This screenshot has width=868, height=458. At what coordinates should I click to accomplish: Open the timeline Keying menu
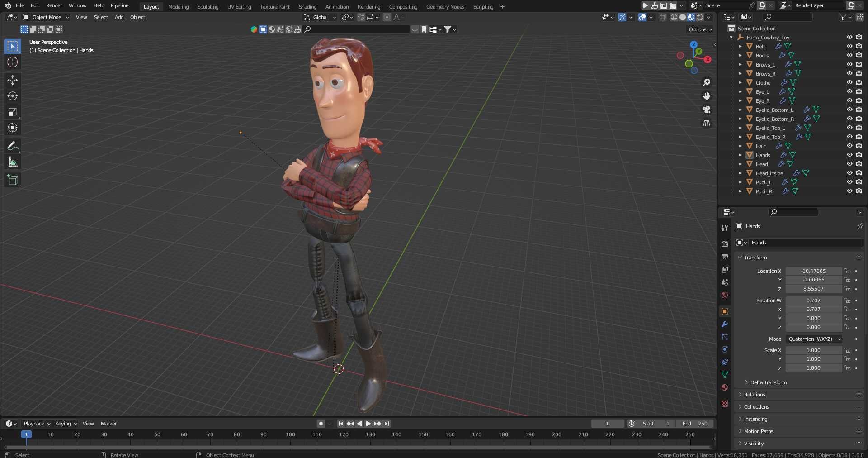pyautogui.click(x=66, y=424)
